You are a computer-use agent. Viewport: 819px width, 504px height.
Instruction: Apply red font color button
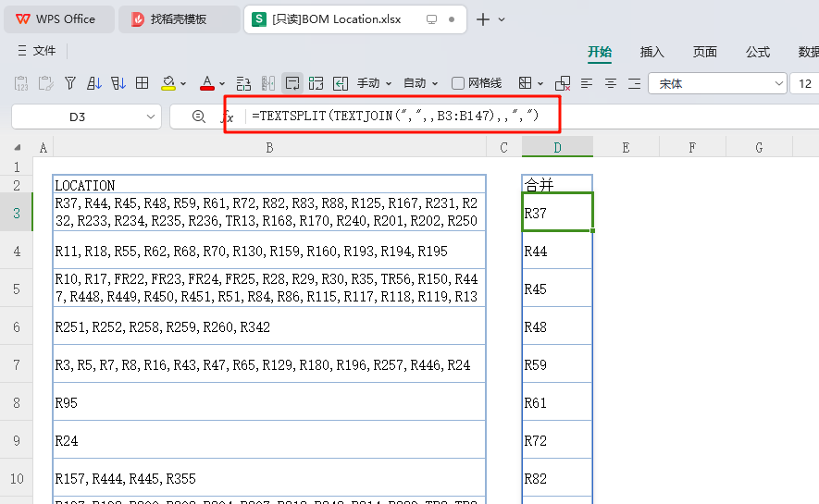pyautogui.click(x=207, y=83)
